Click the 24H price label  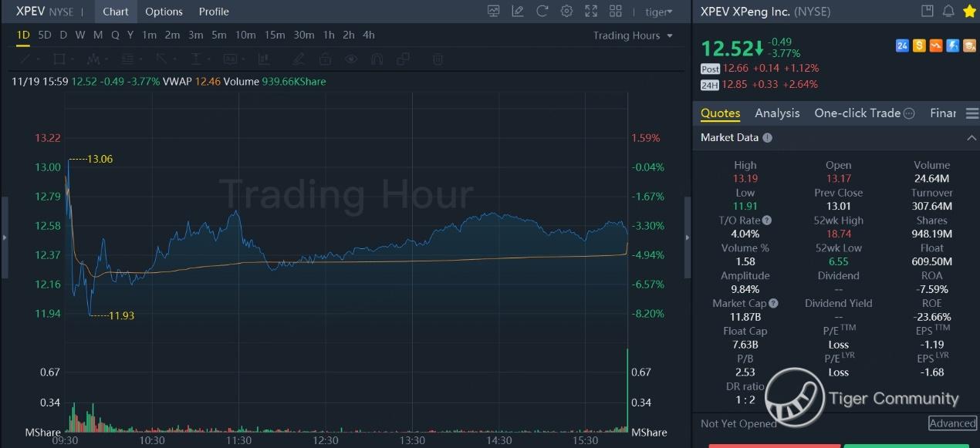(710, 85)
